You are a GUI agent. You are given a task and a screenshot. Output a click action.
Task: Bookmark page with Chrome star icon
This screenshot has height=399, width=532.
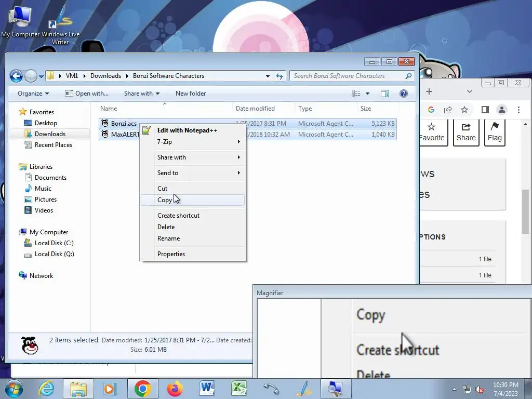coord(464,110)
